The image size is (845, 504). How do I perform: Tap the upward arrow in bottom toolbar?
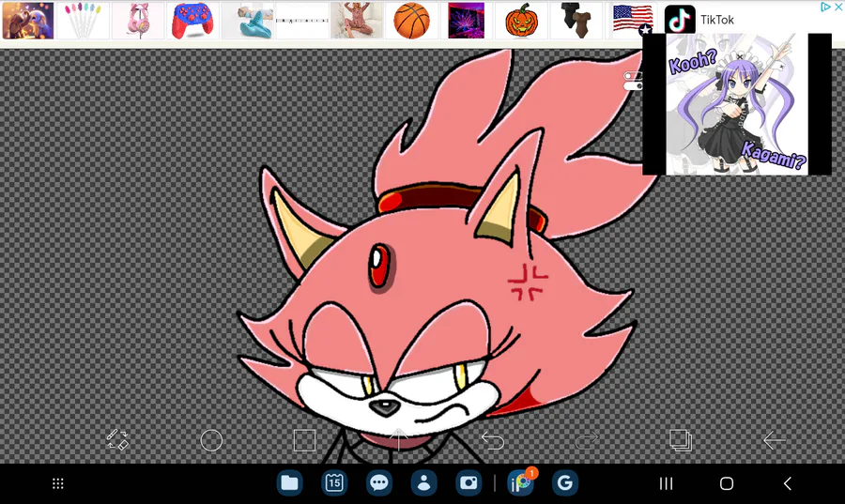(398, 439)
